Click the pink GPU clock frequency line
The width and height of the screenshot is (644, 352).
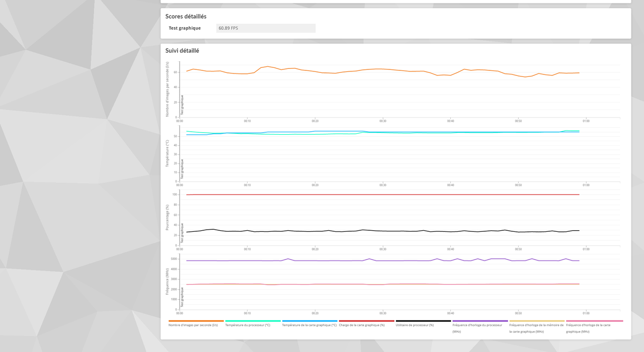click(382, 284)
